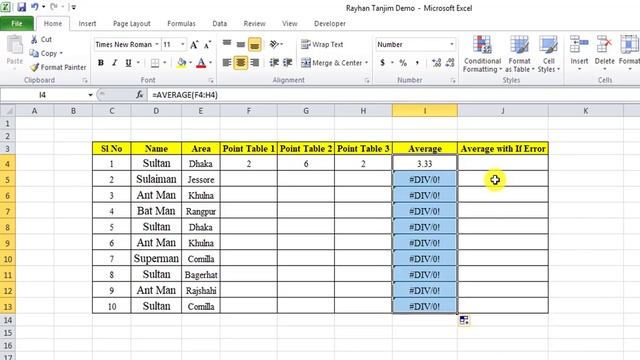Image resolution: width=640 pixels, height=360 pixels.
Task: Toggle Bottom Align button
Action: tap(255, 44)
